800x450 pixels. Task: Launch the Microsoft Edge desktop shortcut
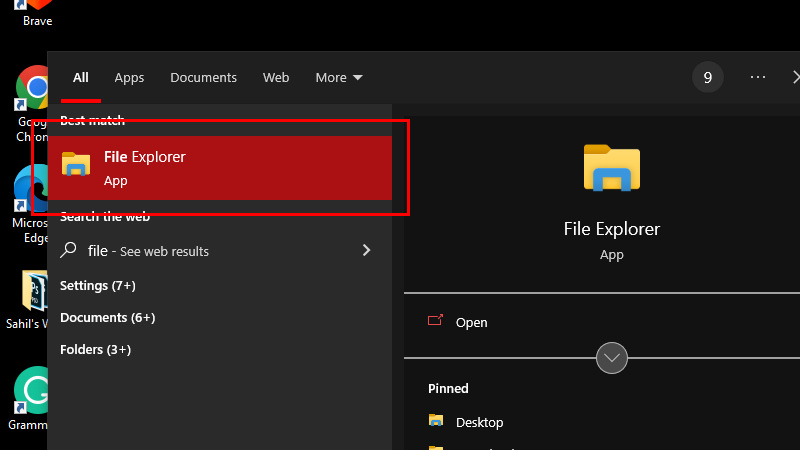30,204
